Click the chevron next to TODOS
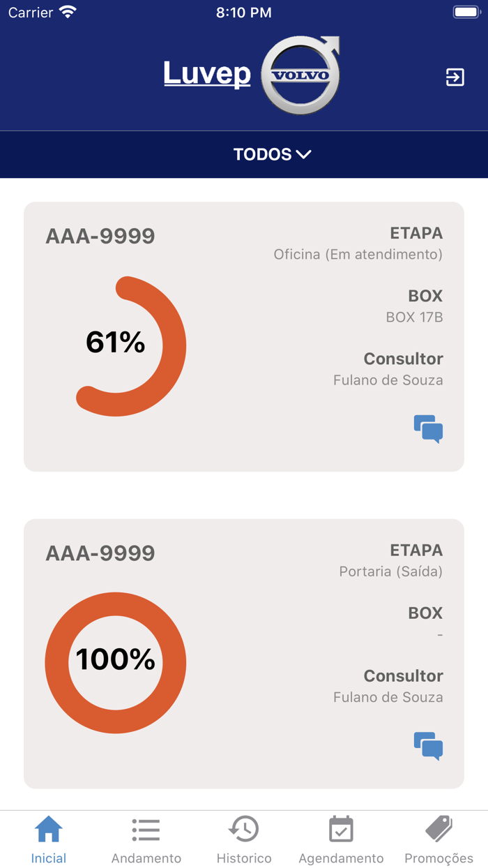488x868 pixels. point(303,154)
